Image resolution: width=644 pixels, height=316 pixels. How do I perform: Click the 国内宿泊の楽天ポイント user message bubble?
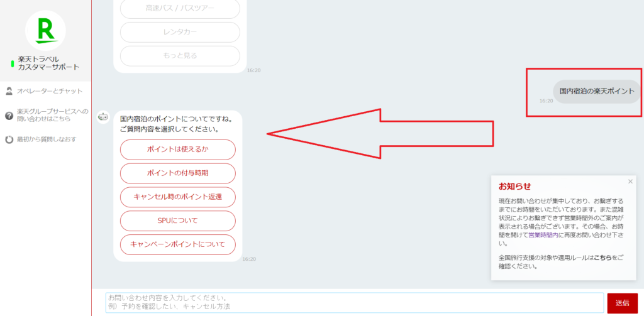[597, 92]
